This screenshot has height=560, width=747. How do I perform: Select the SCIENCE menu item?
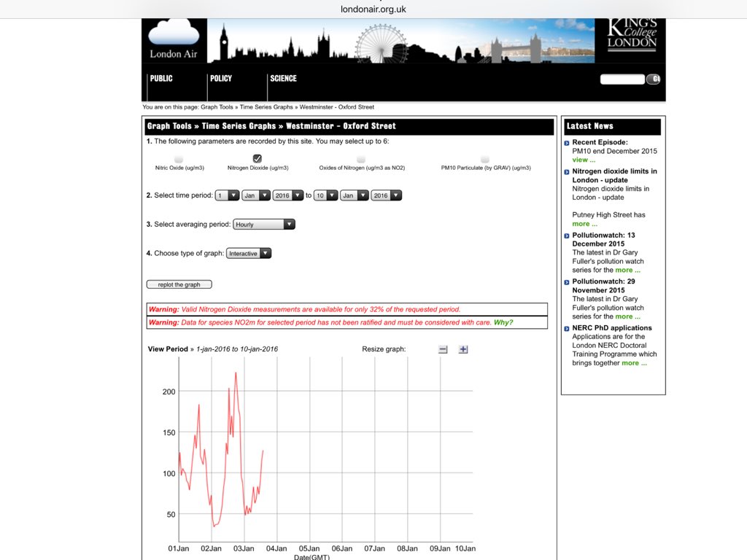click(283, 78)
